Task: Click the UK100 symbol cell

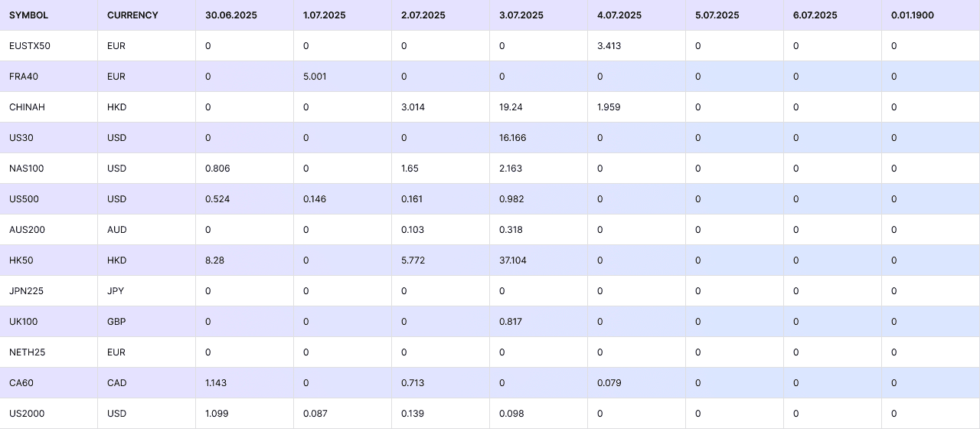Action: 49,322
